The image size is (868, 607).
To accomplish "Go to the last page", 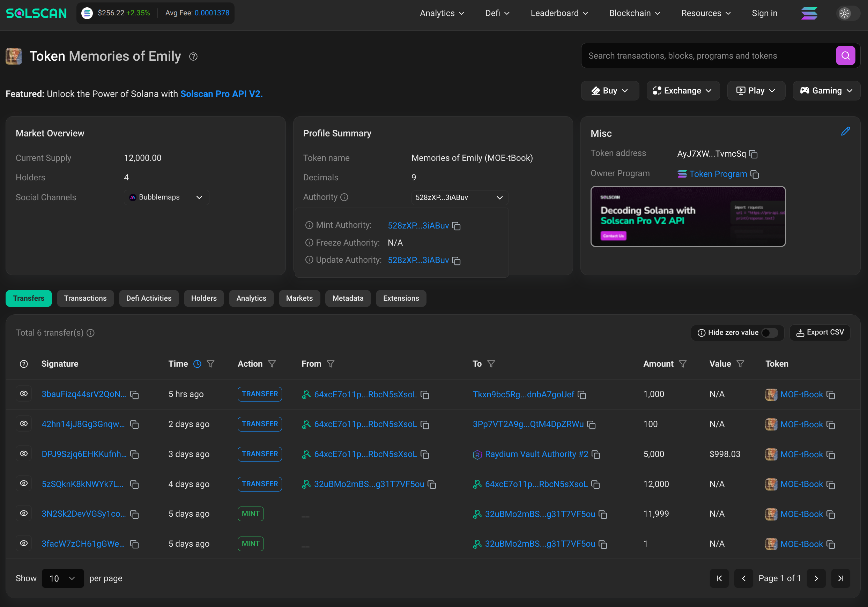I will 840,578.
